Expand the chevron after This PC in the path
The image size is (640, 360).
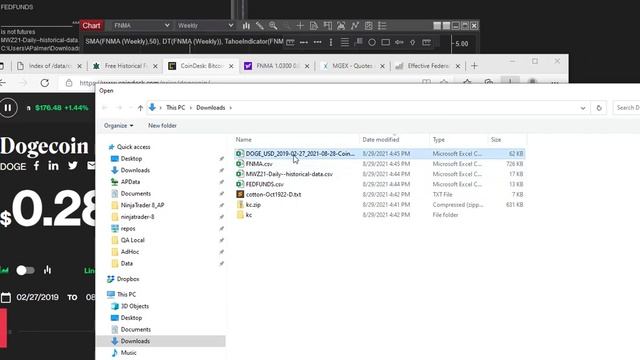pyautogui.click(x=191, y=108)
